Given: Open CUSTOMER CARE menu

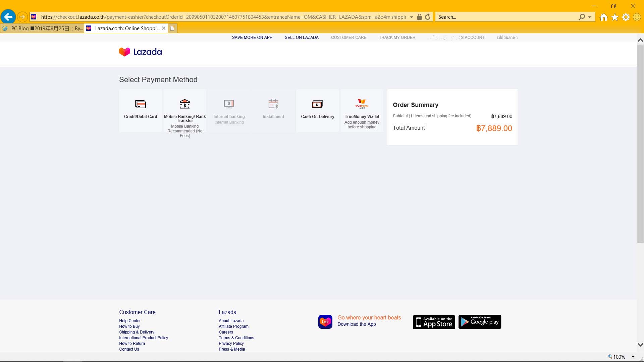Looking at the screenshot, I should (348, 38).
